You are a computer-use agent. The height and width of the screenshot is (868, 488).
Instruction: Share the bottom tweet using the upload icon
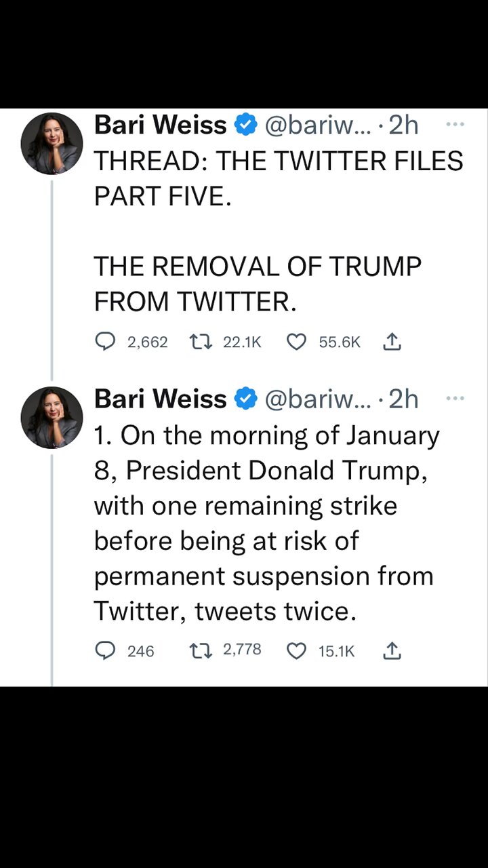pyautogui.click(x=392, y=651)
